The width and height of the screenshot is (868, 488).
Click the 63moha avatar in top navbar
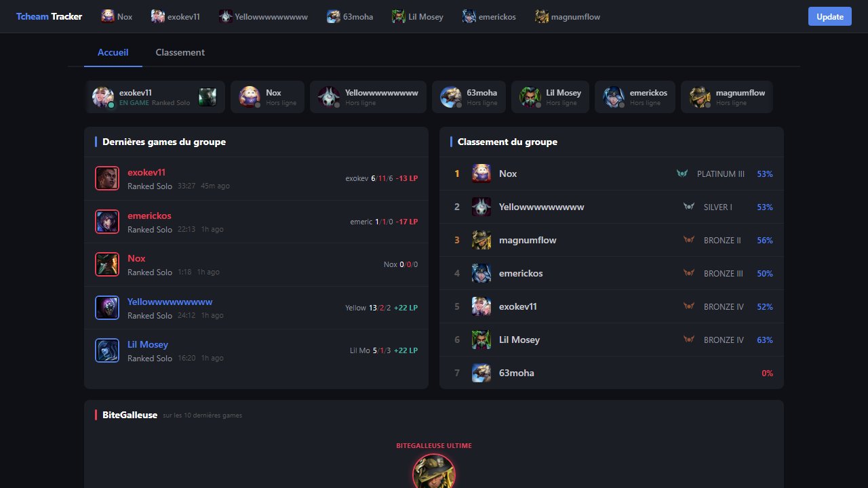(x=334, y=16)
